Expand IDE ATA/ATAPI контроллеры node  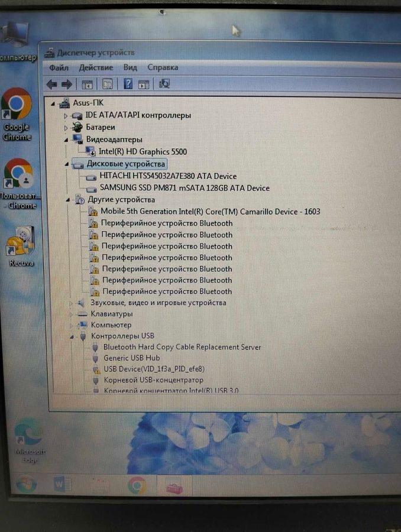66,116
